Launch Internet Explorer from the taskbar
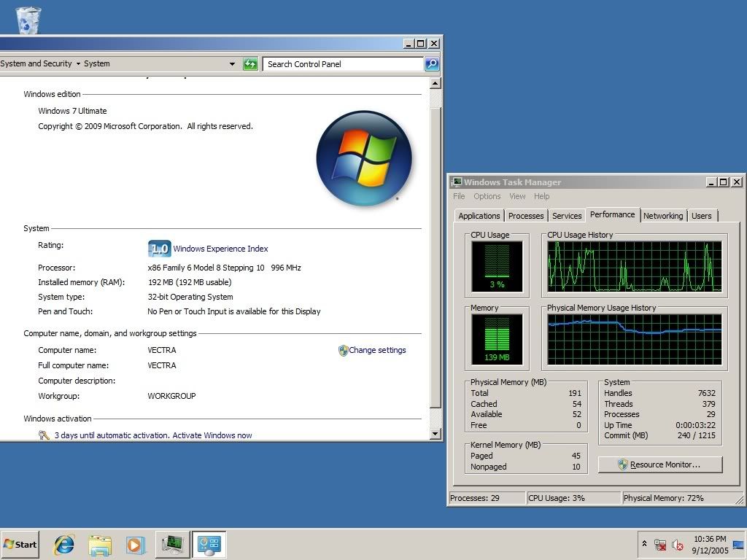The height and width of the screenshot is (560, 747). tap(64, 544)
